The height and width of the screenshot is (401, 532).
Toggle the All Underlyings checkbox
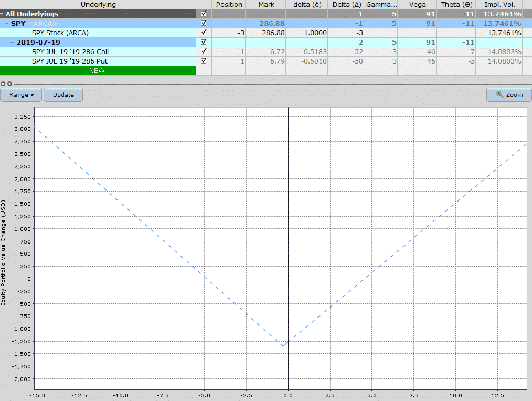(x=204, y=14)
